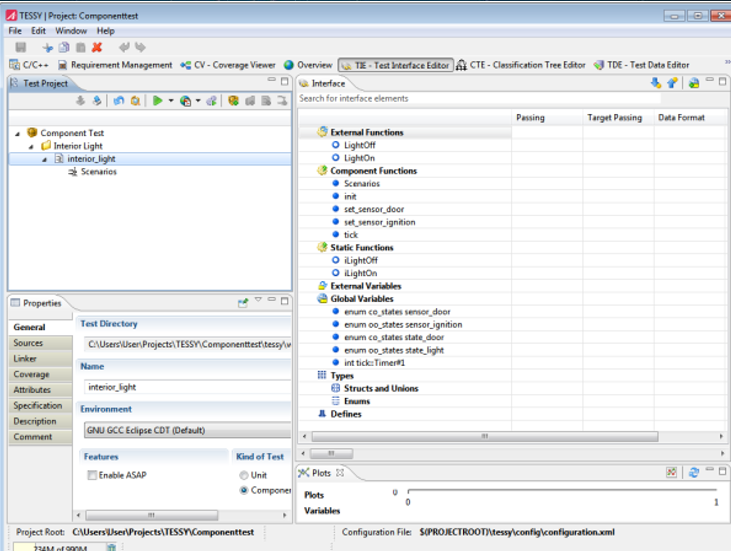Open the Edit menu
731x551 pixels.
tap(38, 31)
